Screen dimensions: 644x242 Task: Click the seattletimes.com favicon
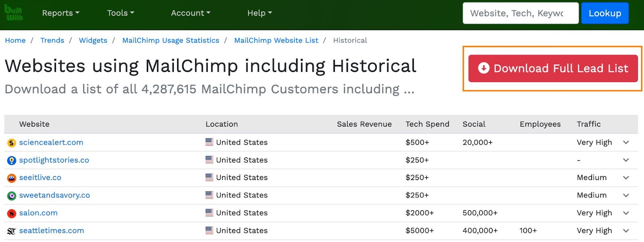point(12,231)
